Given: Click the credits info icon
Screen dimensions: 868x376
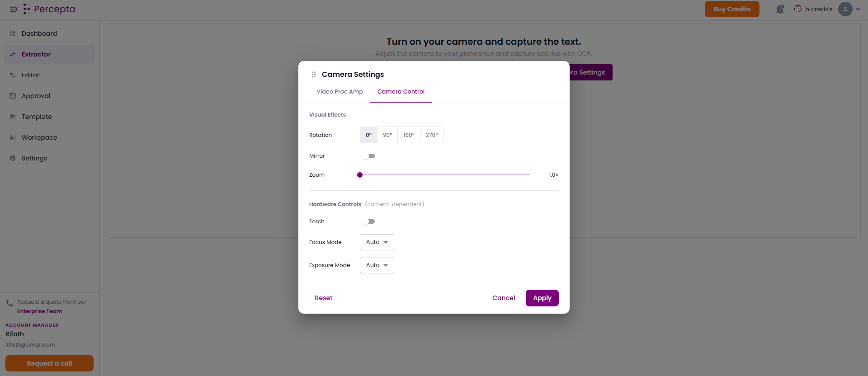Looking at the screenshot, I should [x=798, y=9].
